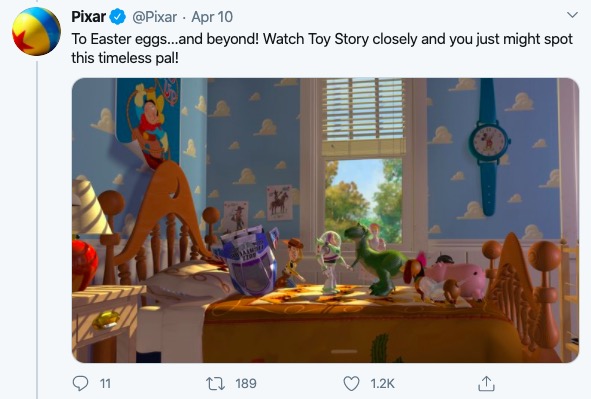
Task: Expand the tweet options chevron
Action: [572, 15]
